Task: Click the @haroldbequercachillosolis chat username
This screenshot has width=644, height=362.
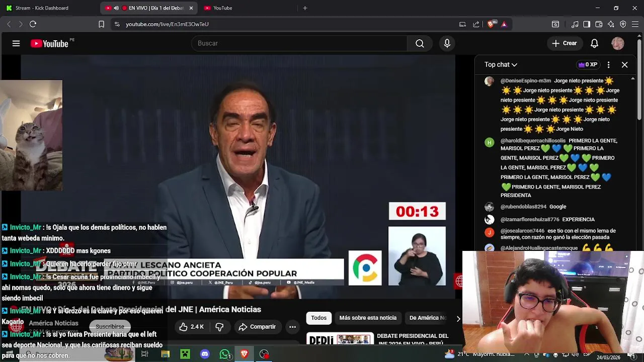Action: click(x=533, y=141)
